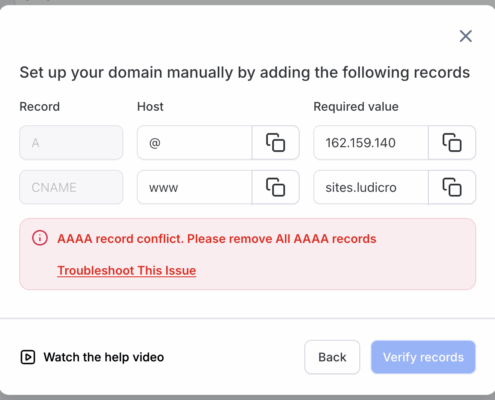495x400 pixels.
Task: Go back with the Back button
Action: point(332,357)
